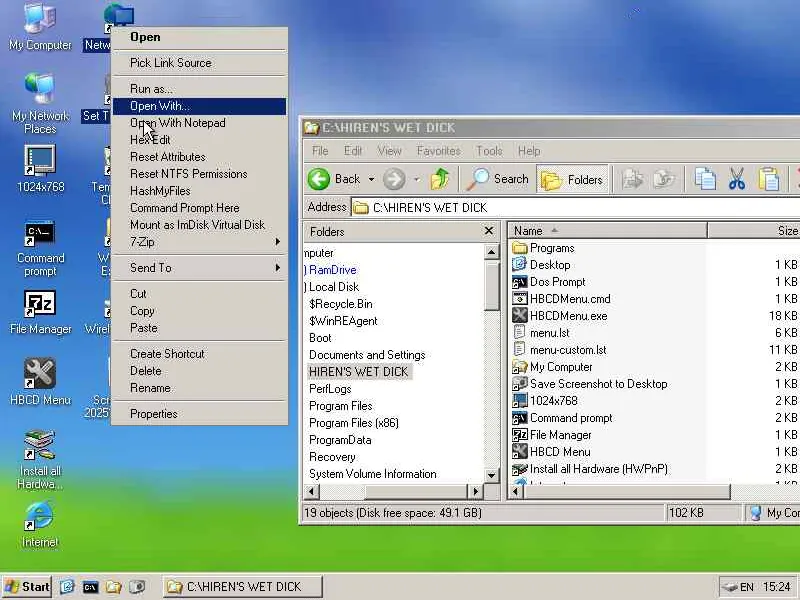Open the My Computer desktop icon
Screen dimensions: 800x600
40,26
